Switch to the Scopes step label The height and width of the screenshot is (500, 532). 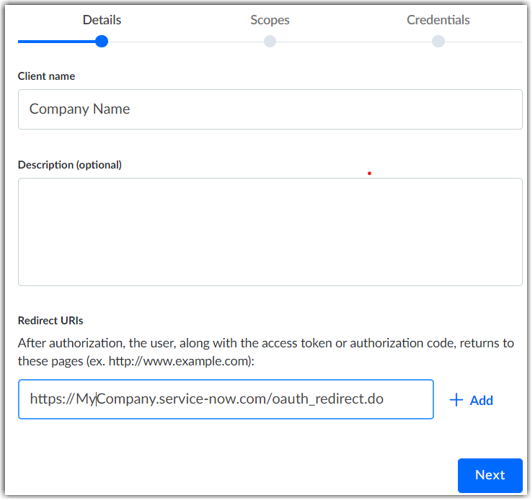[270, 20]
